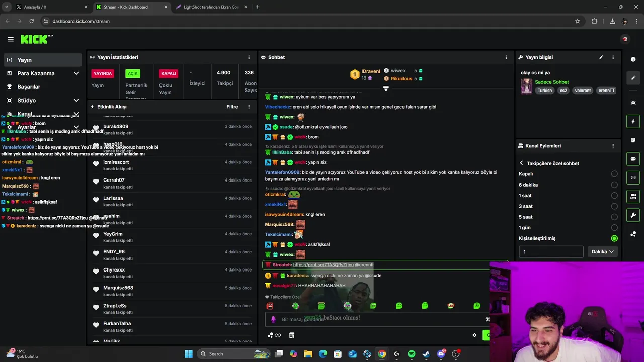644x362 pixels.
Task: Toggle the channel actions widget in right toolbar
Action: pos(633,196)
